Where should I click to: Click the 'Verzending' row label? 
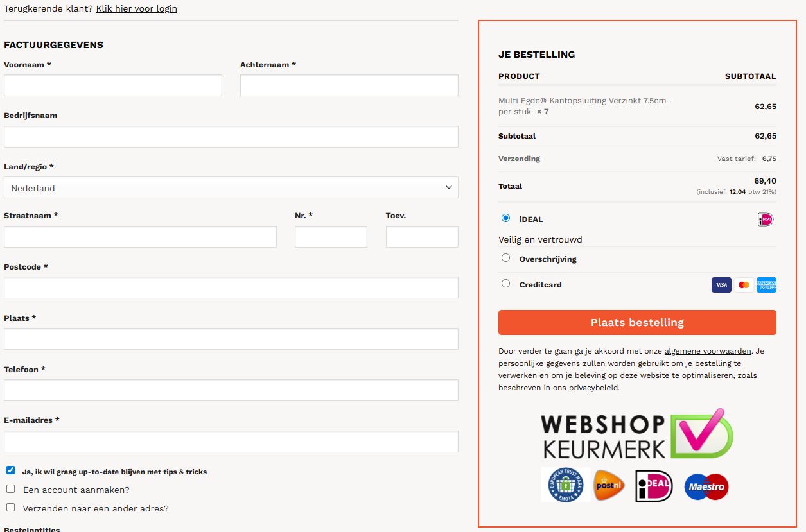[x=519, y=159]
